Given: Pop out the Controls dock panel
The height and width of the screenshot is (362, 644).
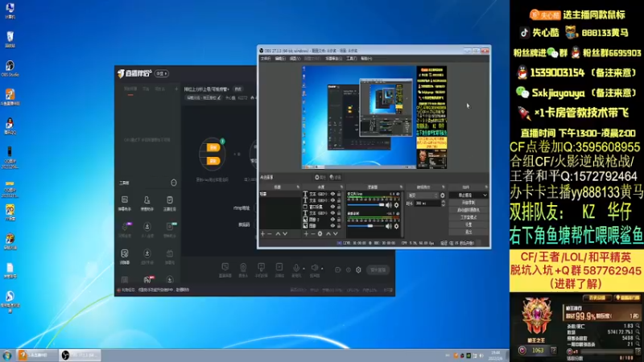Looking at the screenshot, I should [486, 187].
